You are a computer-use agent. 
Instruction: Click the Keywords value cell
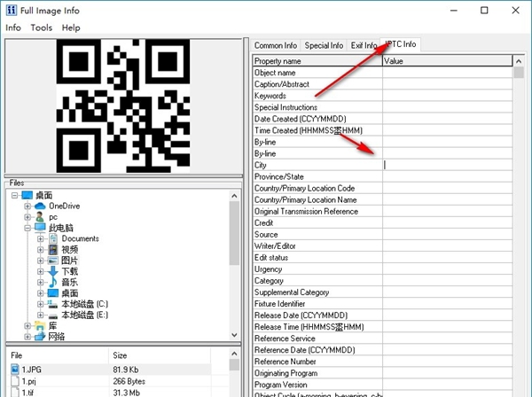pos(448,96)
